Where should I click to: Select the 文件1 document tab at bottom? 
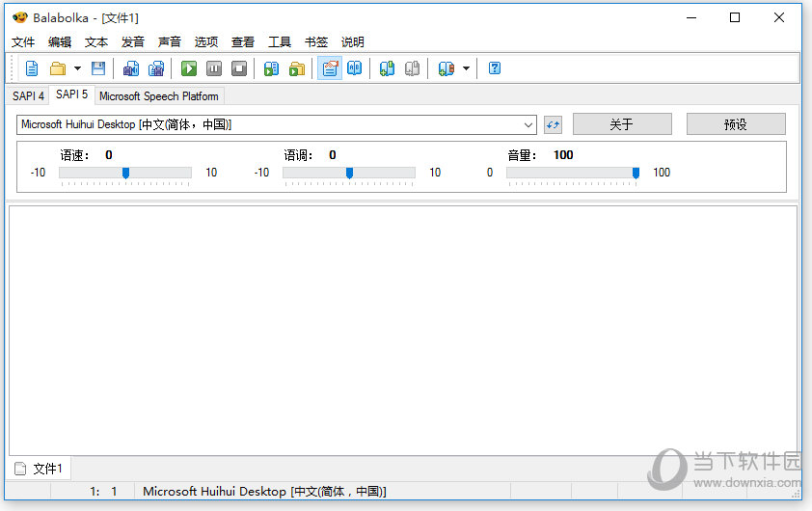pos(40,469)
